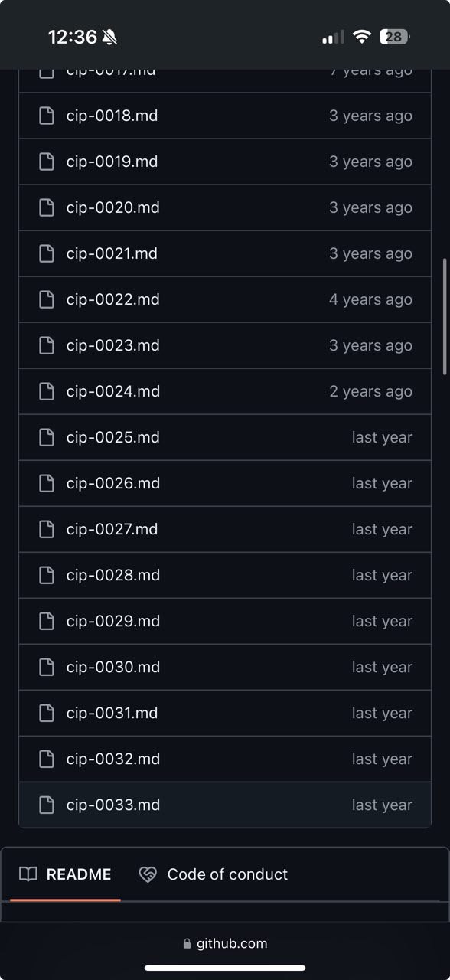The height and width of the screenshot is (980, 450).
Task: Tap the battery indicator in status bar
Action: pos(395,37)
